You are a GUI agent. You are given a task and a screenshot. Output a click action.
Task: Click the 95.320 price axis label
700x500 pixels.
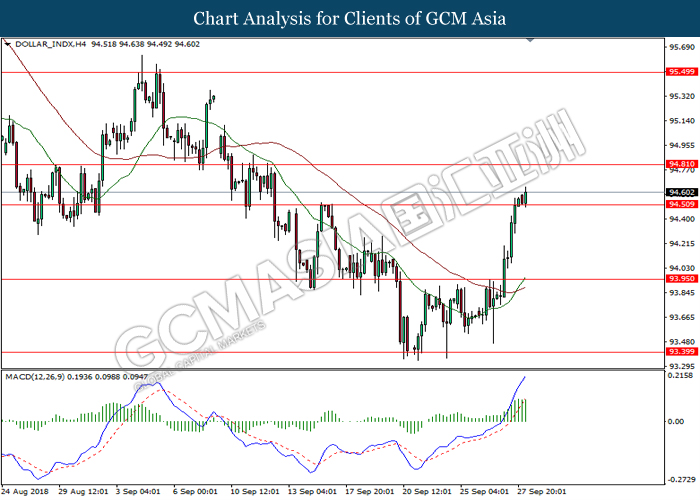pyautogui.click(x=683, y=96)
